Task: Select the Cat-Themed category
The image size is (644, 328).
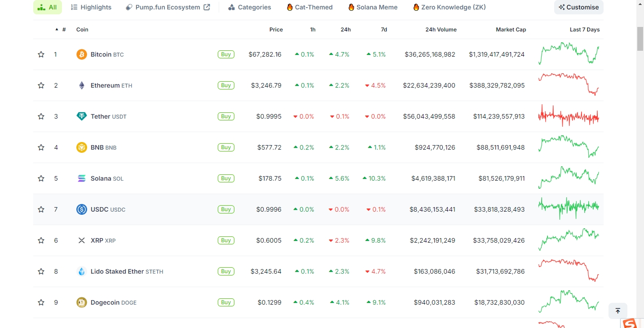Action: (x=310, y=7)
